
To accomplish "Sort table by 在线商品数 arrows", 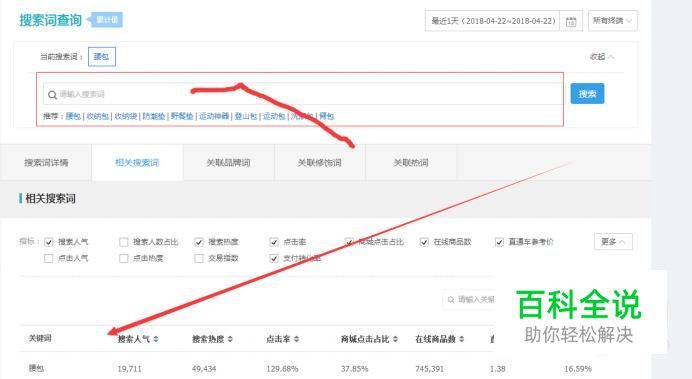I will coord(462,339).
